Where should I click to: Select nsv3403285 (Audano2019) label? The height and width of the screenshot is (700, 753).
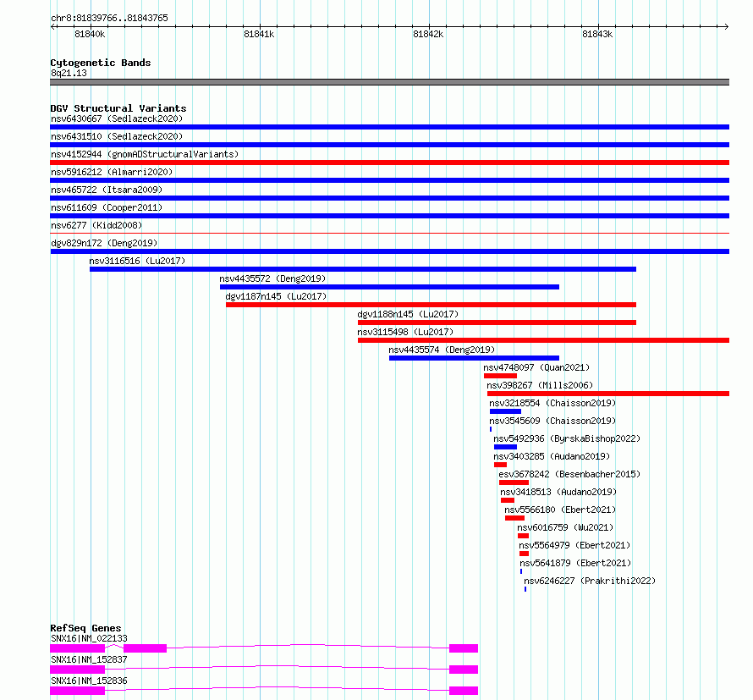tap(552, 456)
